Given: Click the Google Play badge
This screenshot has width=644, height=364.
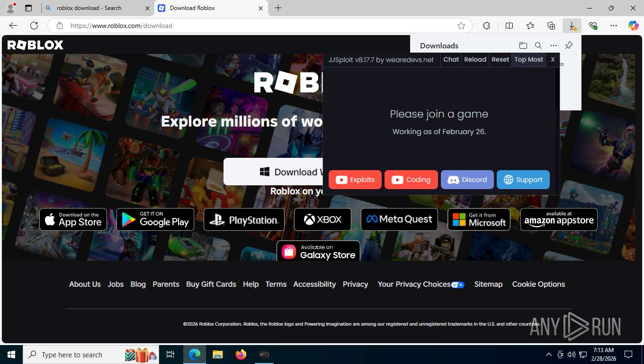Looking at the screenshot, I should [155, 219].
